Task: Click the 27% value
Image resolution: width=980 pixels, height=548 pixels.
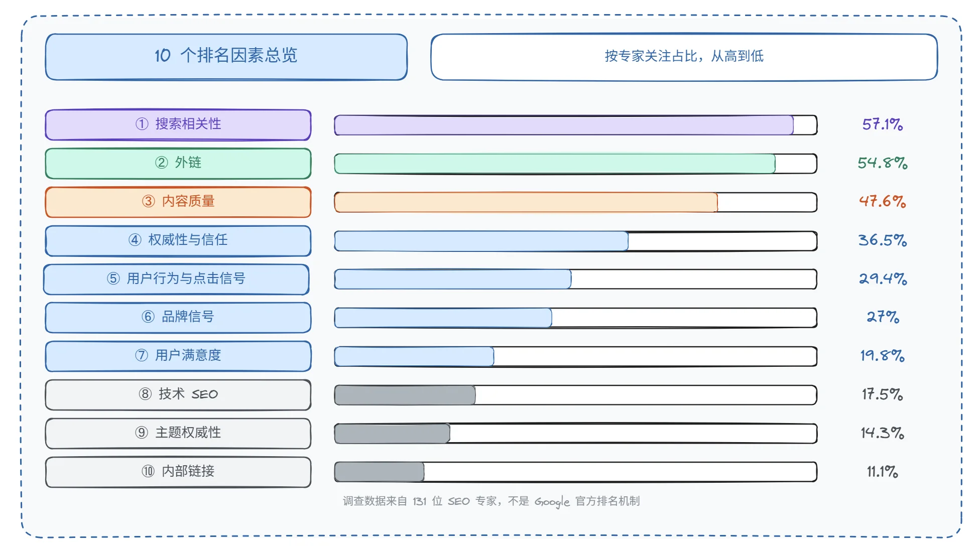Action: point(883,317)
